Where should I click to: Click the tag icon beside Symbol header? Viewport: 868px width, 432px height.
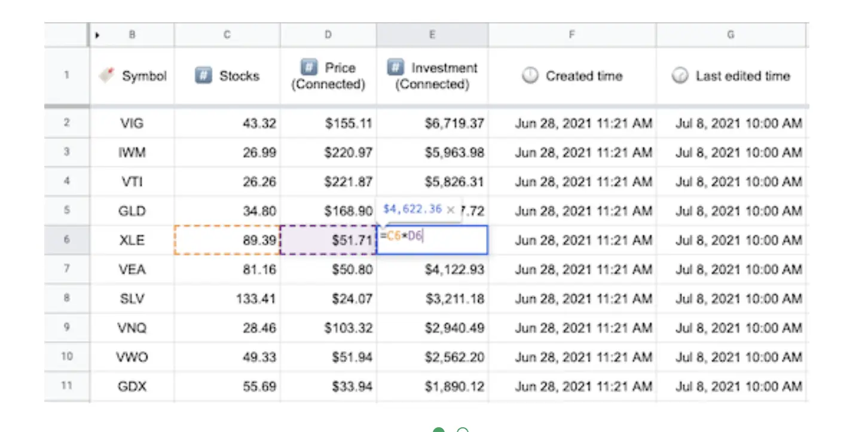[108, 76]
